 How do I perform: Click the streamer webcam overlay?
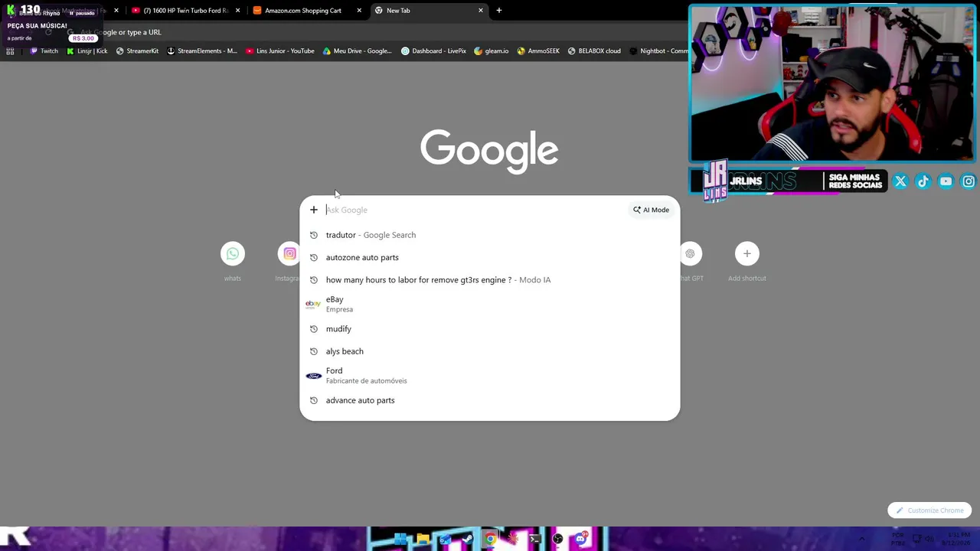(x=832, y=83)
